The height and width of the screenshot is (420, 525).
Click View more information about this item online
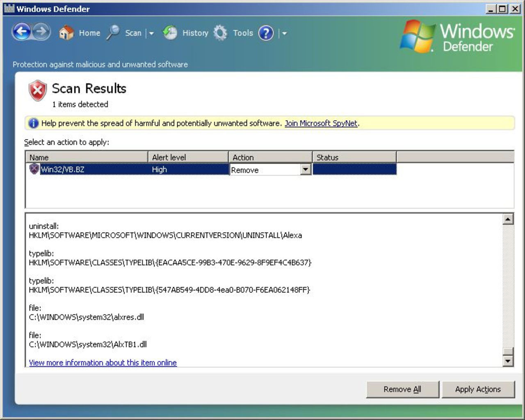103,363
